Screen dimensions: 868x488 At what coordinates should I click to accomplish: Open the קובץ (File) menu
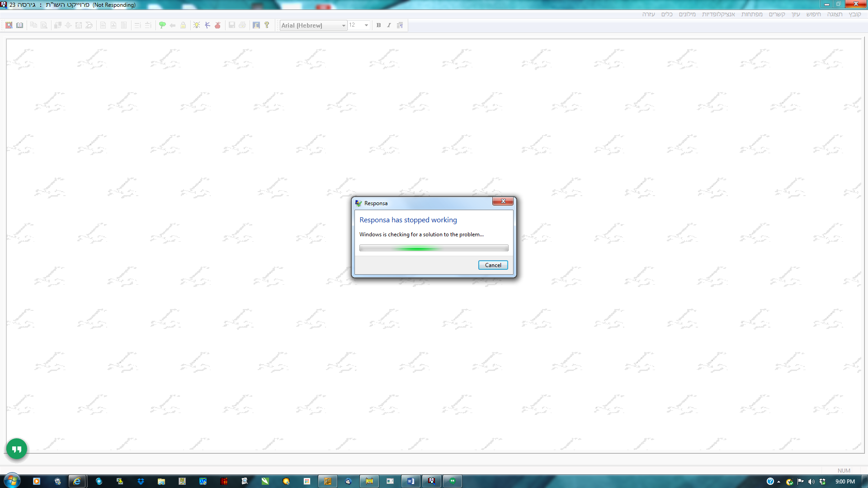tap(855, 14)
